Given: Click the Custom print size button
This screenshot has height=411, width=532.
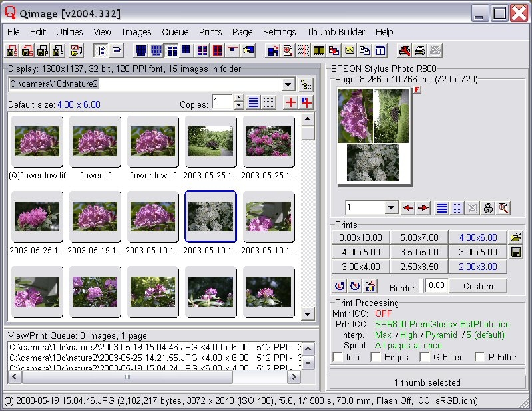Looking at the screenshot, I should click(x=478, y=286).
